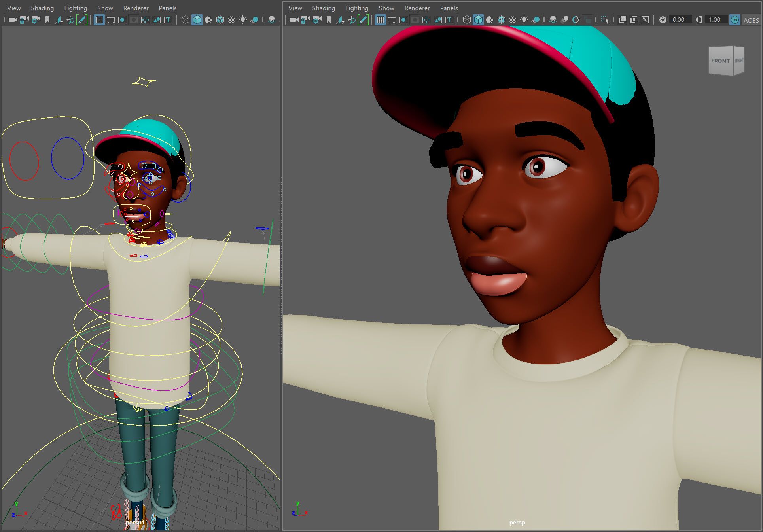Switch to Wireframe shading in persp1 panel

pos(186,20)
